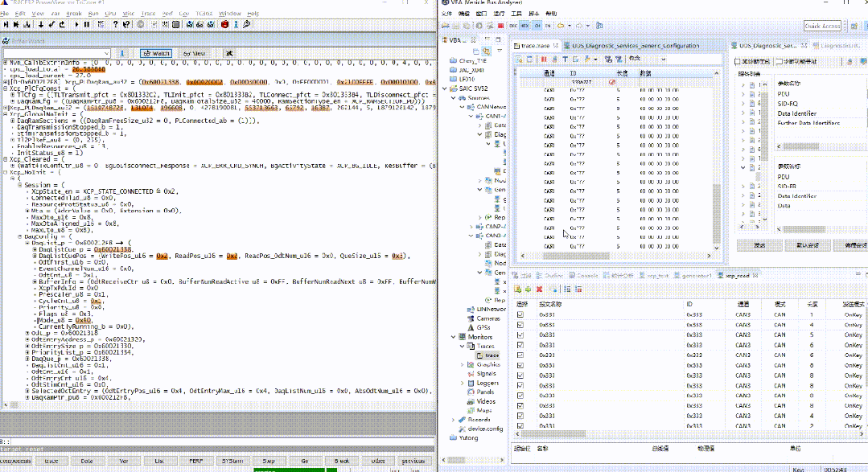Click the previous button on TRACE32 bottom bar
868x472 pixels.
[x=413, y=461]
